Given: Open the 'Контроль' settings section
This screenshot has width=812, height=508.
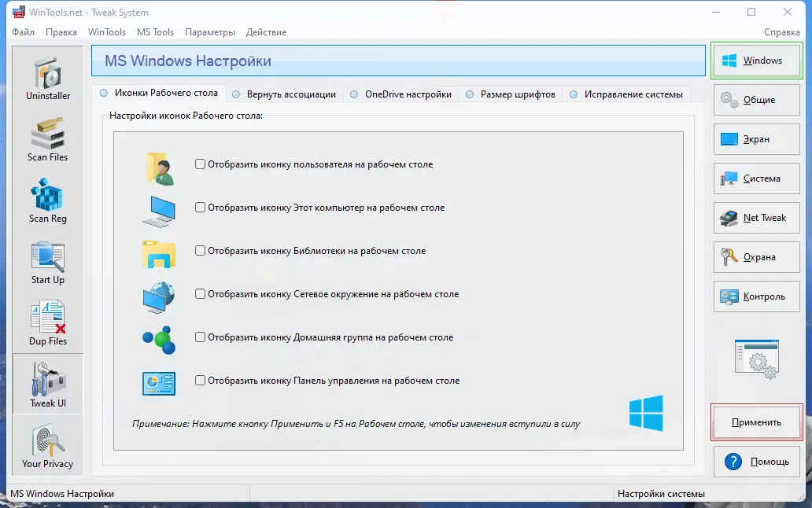Looking at the screenshot, I should (x=757, y=296).
